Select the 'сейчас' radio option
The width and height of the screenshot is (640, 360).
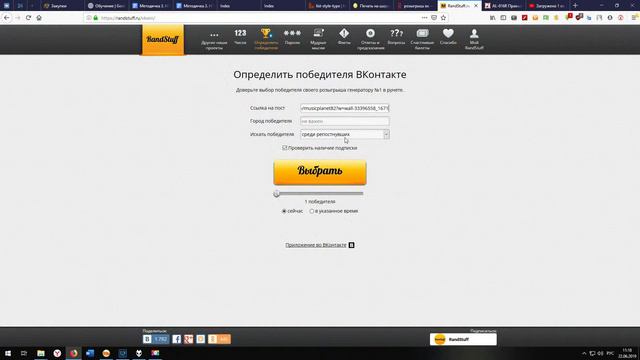point(284,211)
